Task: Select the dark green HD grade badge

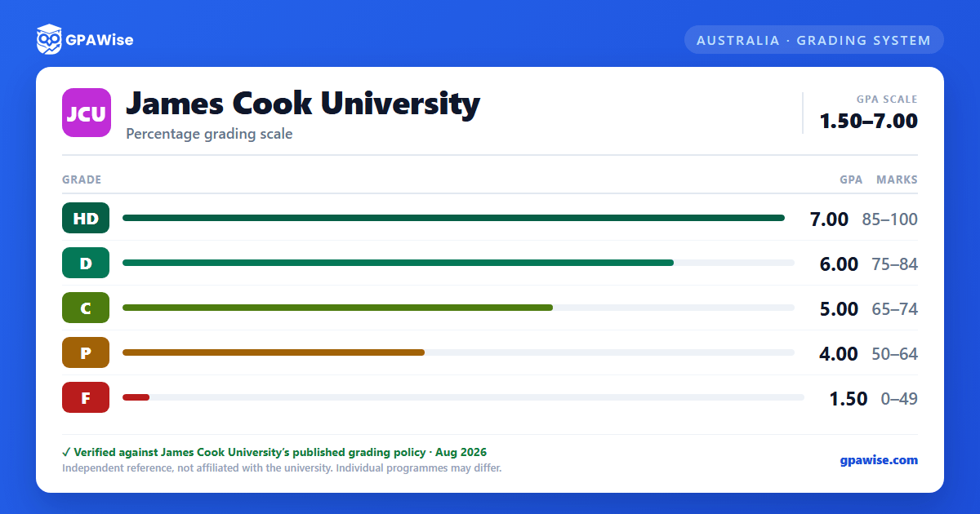Action: click(x=86, y=219)
